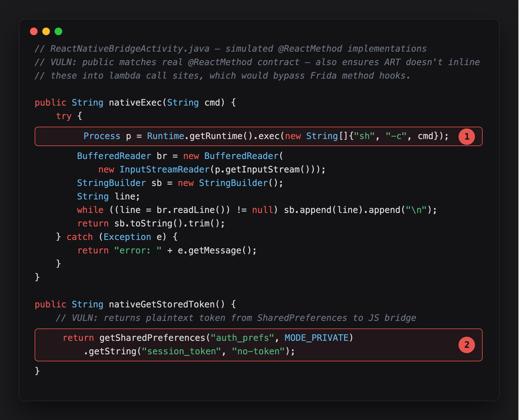Click the comment line starting "// ReactNativeBridgeActivity.java"
The height and width of the screenshot is (420, 519).
point(231,49)
